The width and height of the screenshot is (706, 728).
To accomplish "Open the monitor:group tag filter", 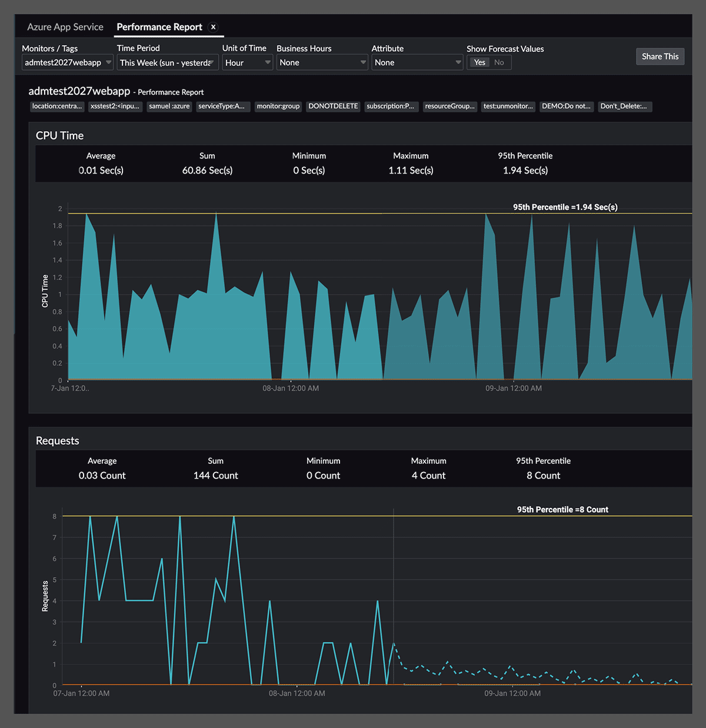I will 278,107.
